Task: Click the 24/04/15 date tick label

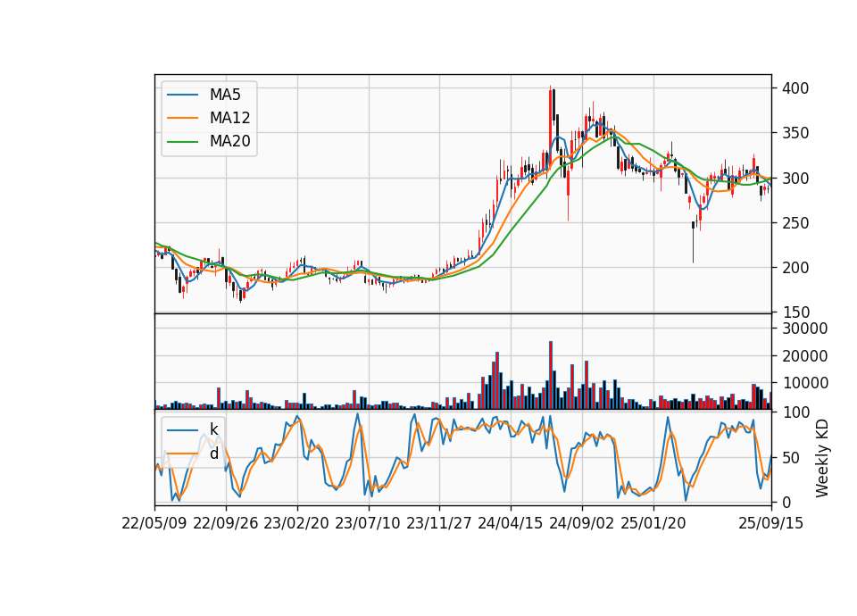Action: 511,523
